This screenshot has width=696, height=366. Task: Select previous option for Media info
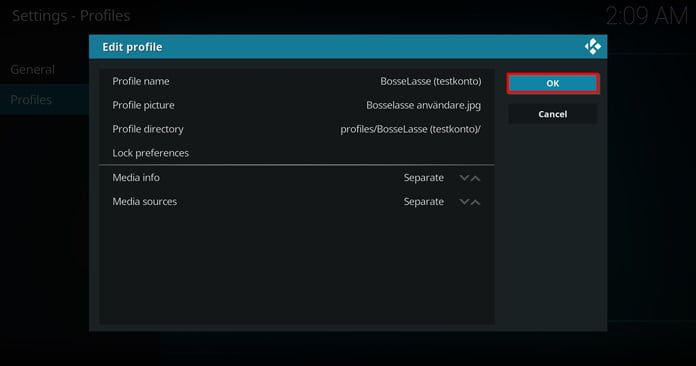point(464,178)
